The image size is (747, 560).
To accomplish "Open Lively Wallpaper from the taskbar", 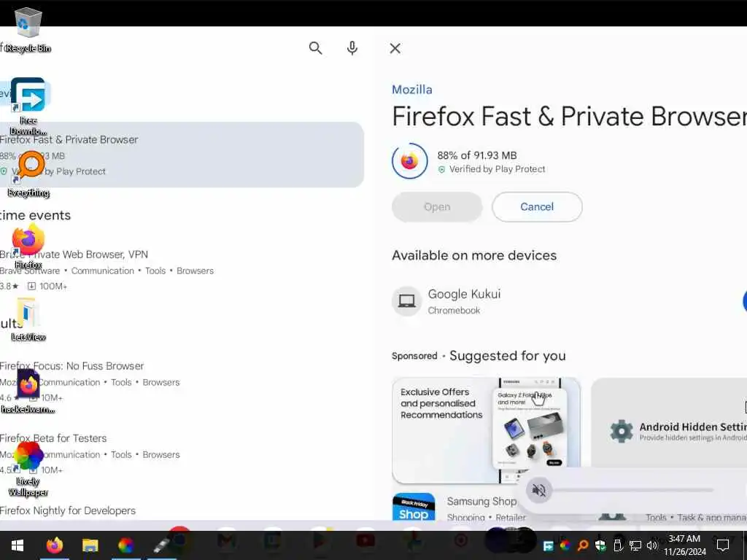I will click(x=125, y=545).
